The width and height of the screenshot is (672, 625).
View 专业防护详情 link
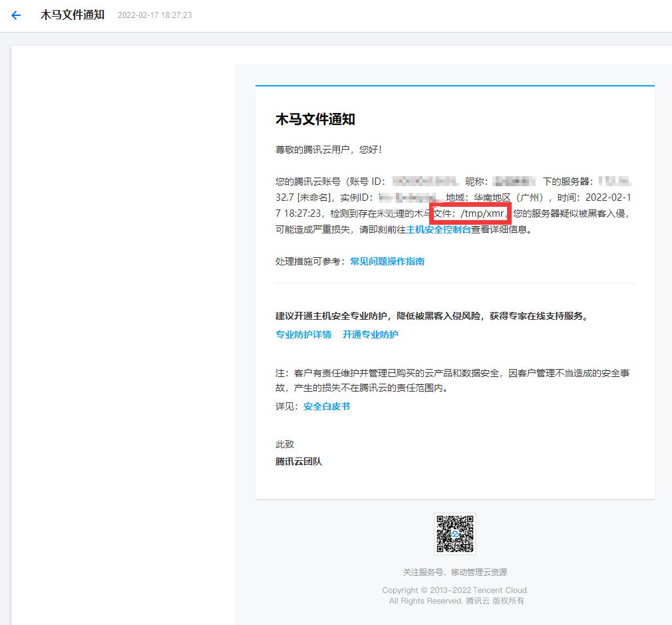coord(303,334)
